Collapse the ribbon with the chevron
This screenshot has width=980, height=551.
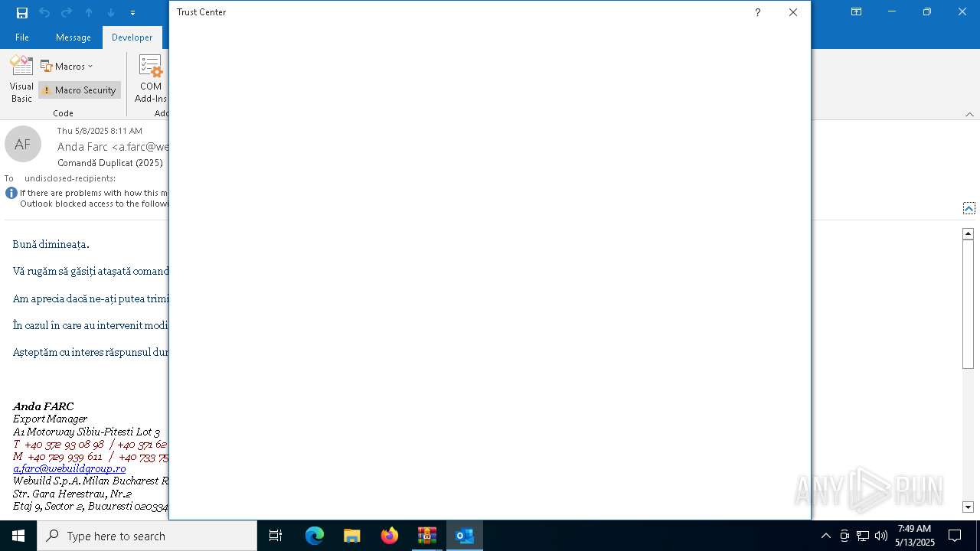[x=969, y=114]
